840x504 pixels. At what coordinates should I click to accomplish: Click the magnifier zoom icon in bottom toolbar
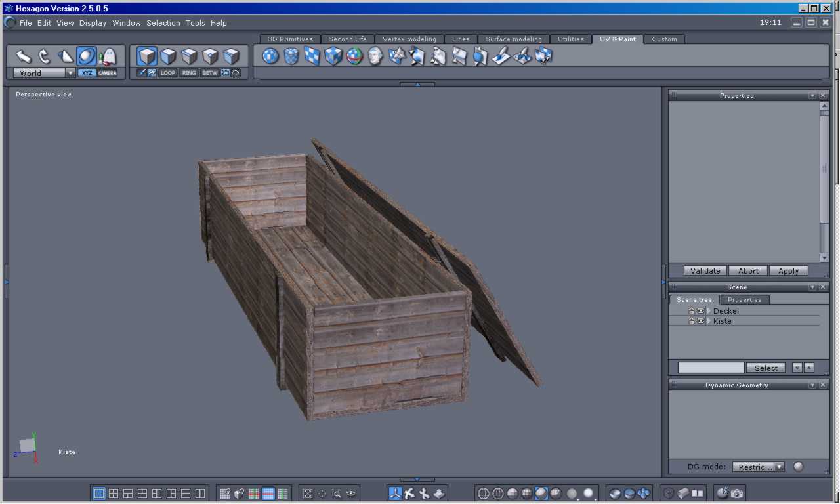[x=337, y=494]
